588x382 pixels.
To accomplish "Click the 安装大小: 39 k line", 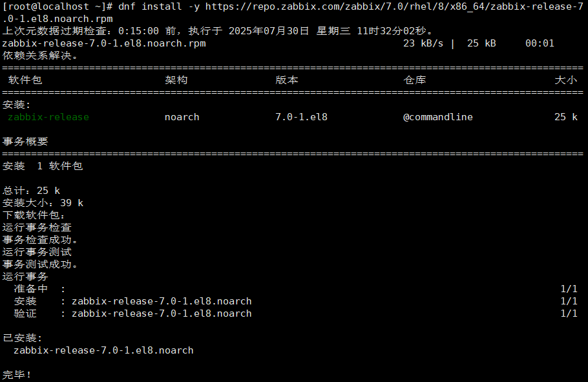I will coord(43,203).
